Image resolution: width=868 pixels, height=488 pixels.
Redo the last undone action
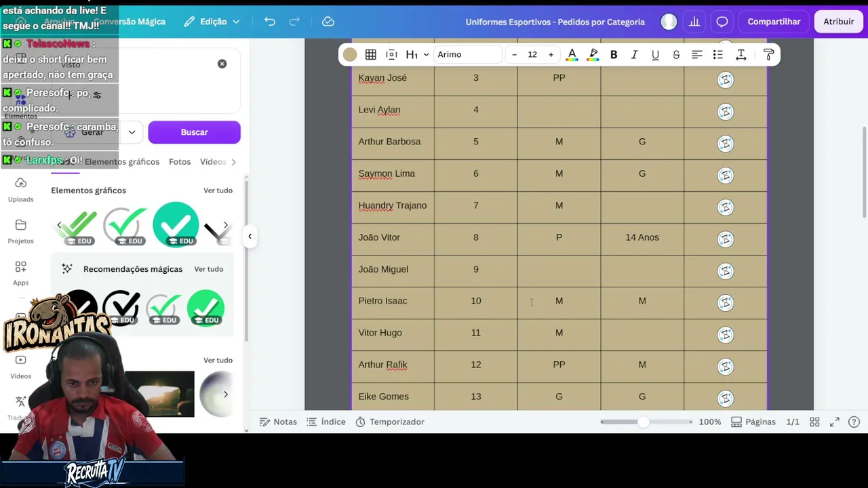(294, 22)
